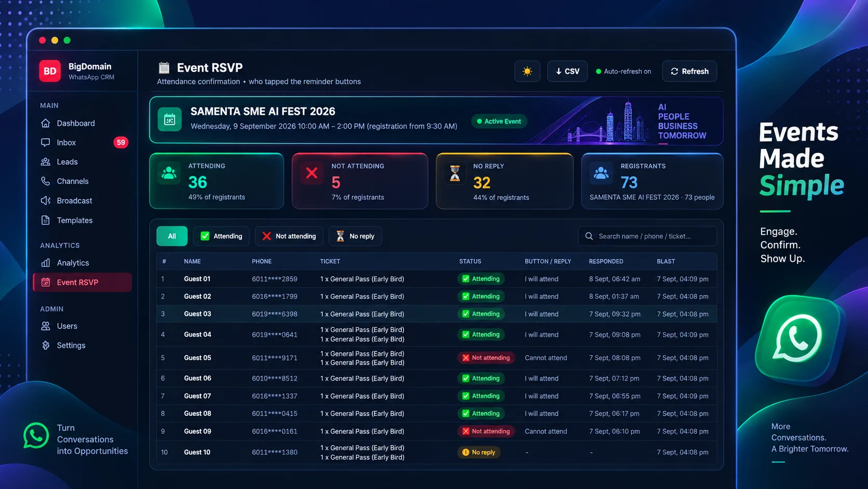Click the Leads people icon in sidebar
868x489 pixels.
46,162
